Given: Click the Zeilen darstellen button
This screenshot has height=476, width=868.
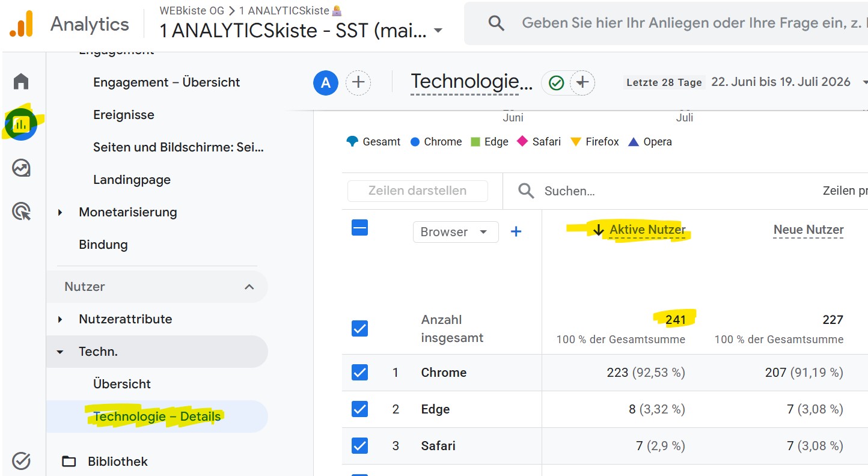Looking at the screenshot, I should (x=417, y=191).
